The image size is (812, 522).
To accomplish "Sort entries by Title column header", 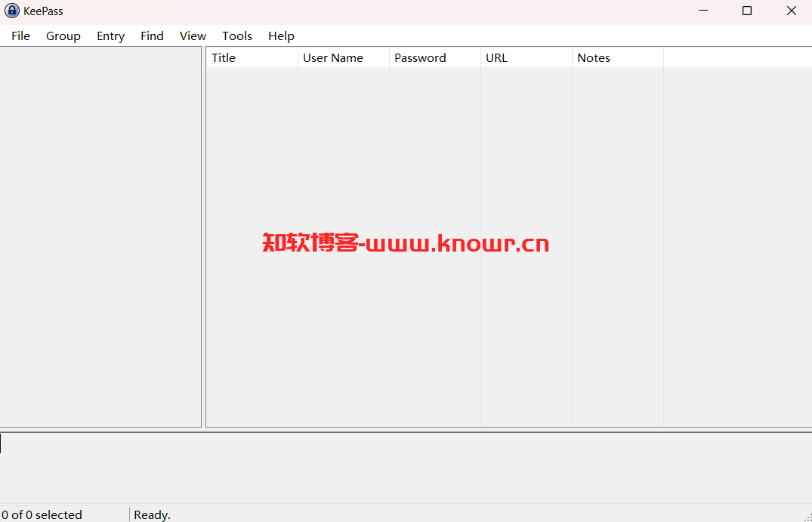I will point(252,57).
